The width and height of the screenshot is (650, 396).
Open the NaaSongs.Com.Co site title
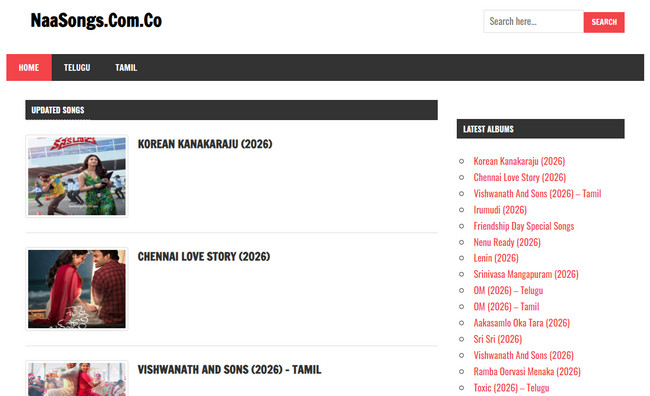click(96, 21)
